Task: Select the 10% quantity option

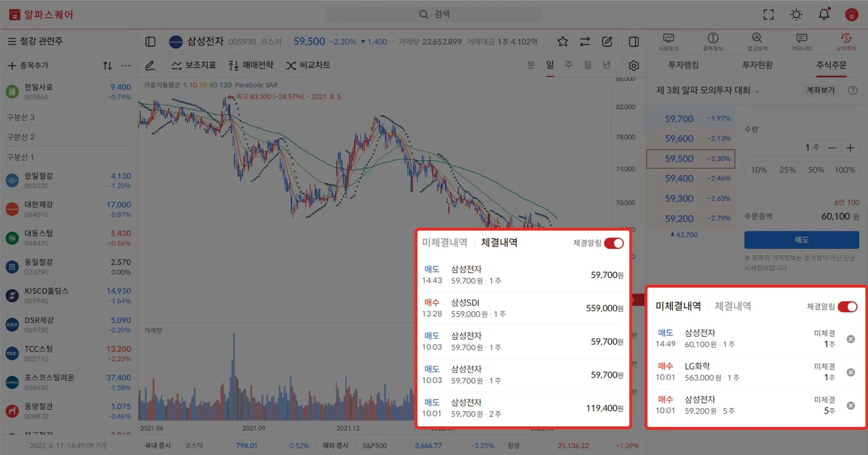Action: (759, 170)
